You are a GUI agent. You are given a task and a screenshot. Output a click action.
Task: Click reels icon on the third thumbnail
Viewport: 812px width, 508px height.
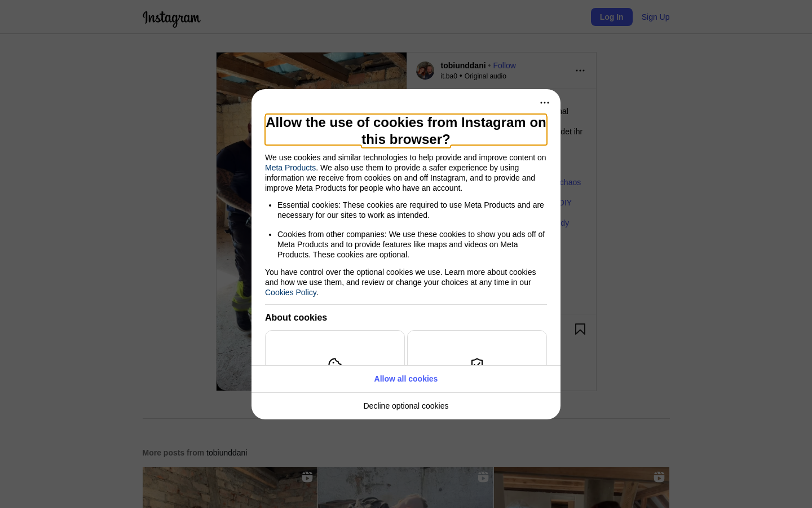click(x=659, y=477)
